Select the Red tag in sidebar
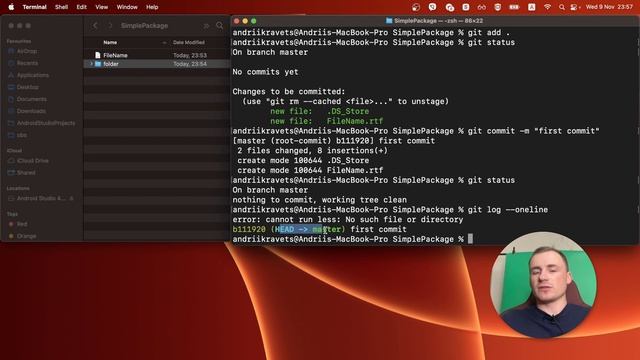This screenshot has height=360, width=640. [x=22, y=224]
